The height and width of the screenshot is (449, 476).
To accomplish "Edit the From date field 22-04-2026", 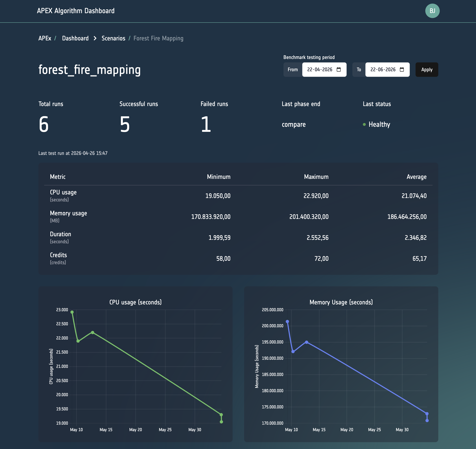I will (x=324, y=70).
